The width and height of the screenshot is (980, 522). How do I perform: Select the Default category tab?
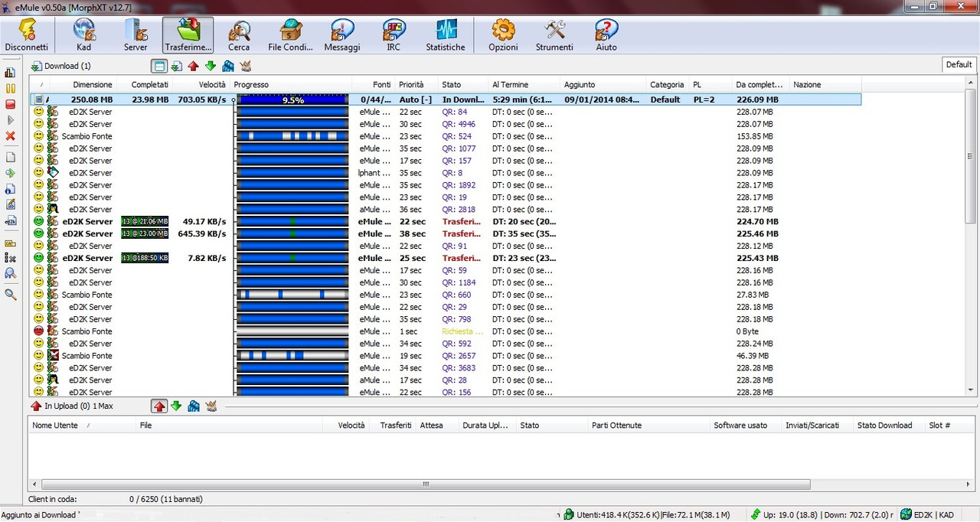pyautogui.click(x=959, y=65)
